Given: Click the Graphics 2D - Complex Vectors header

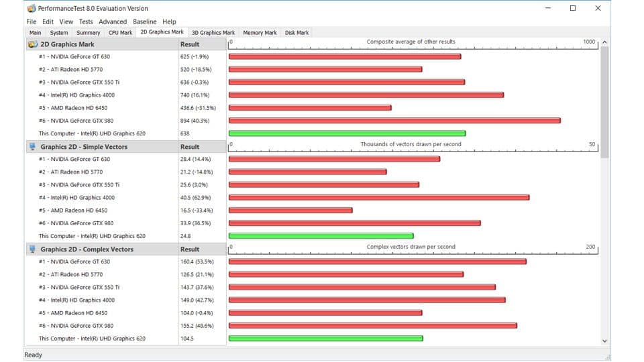Looking at the screenshot, I should pos(87,249).
